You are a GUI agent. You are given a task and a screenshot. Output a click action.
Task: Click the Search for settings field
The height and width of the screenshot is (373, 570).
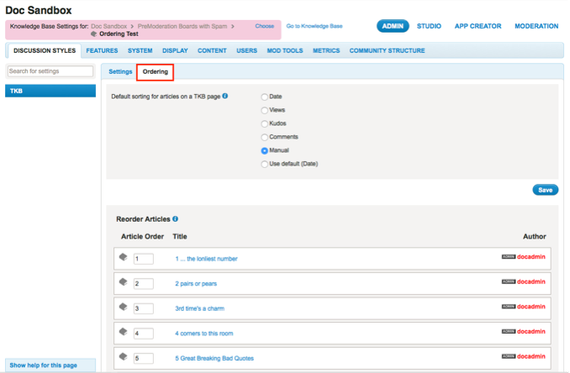pos(50,71)
